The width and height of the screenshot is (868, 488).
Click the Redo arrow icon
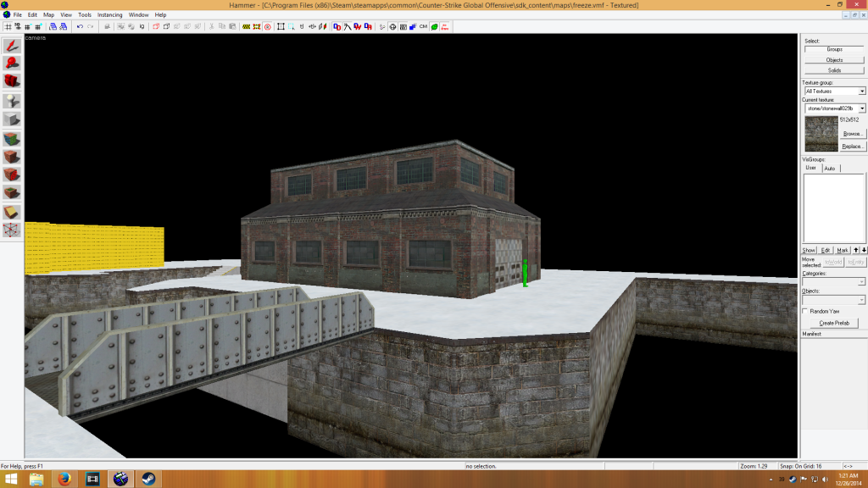[x=90, y=26]
